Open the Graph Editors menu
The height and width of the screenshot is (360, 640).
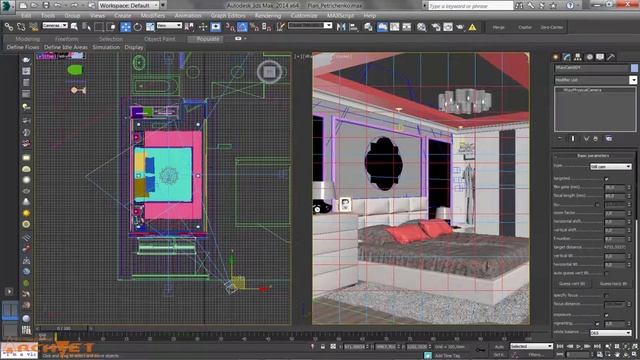pos(228,16)
